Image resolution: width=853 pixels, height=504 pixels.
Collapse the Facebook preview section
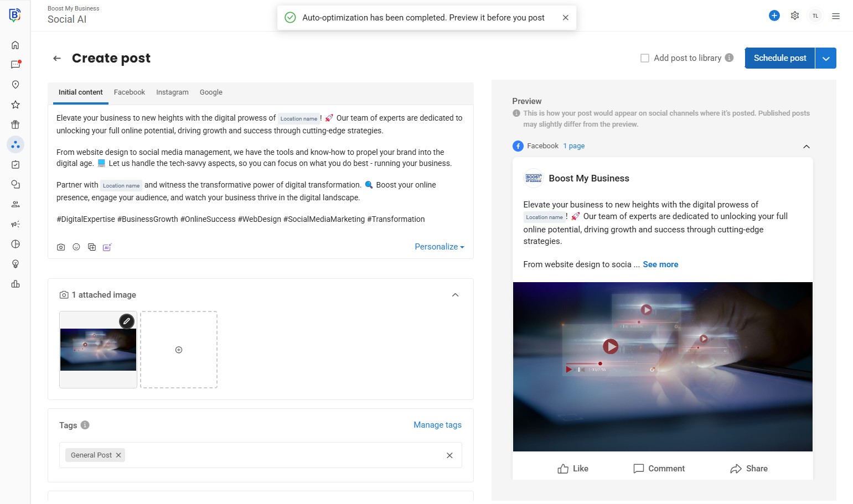click(x=807, y=147)
